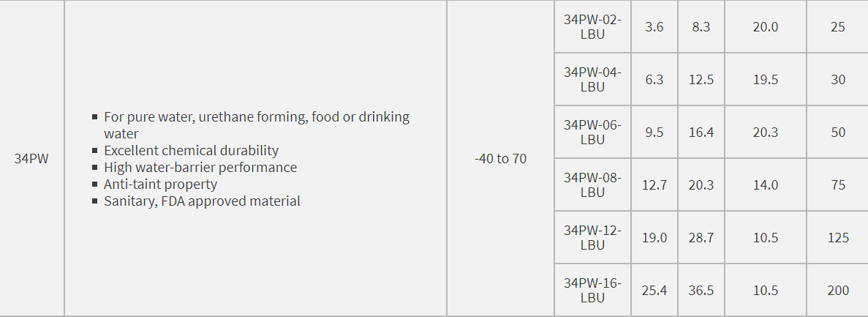Click the cell showing 19.5
This screenshot has width=868, height=317.
pos(766,80)
